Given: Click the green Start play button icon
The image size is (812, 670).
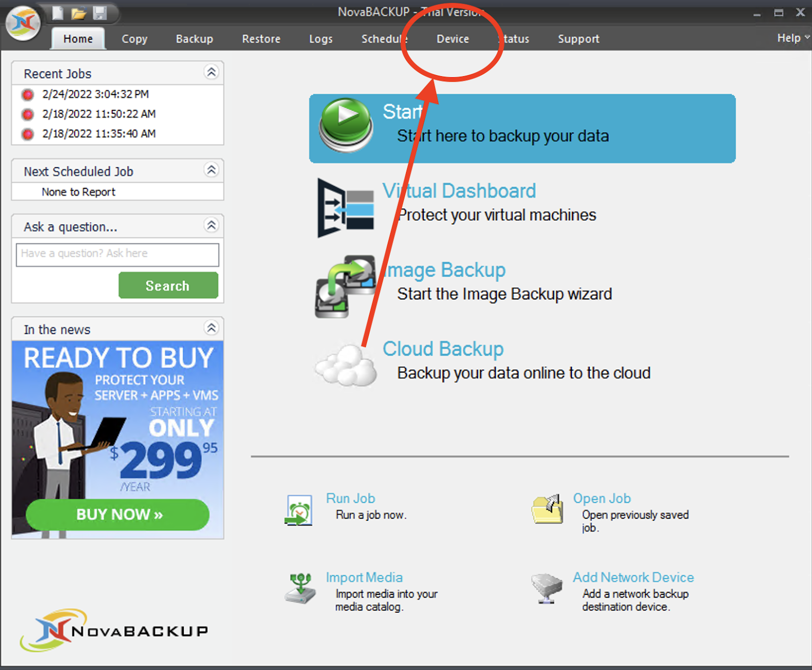Looking at the screenshot, I should coord(347,125).
